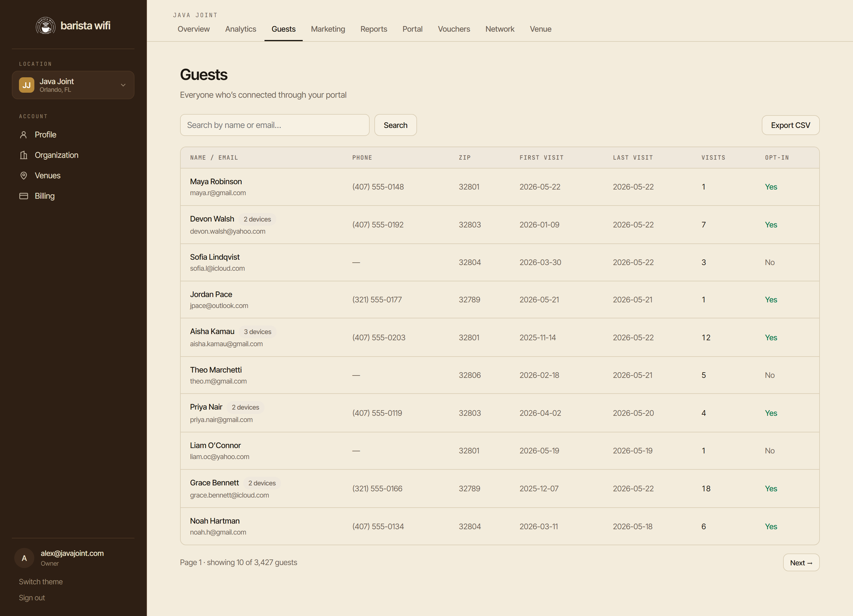Click phone number (321) 555-0177
The width and height of the screenshot is (853, 616).
[377, 300]
